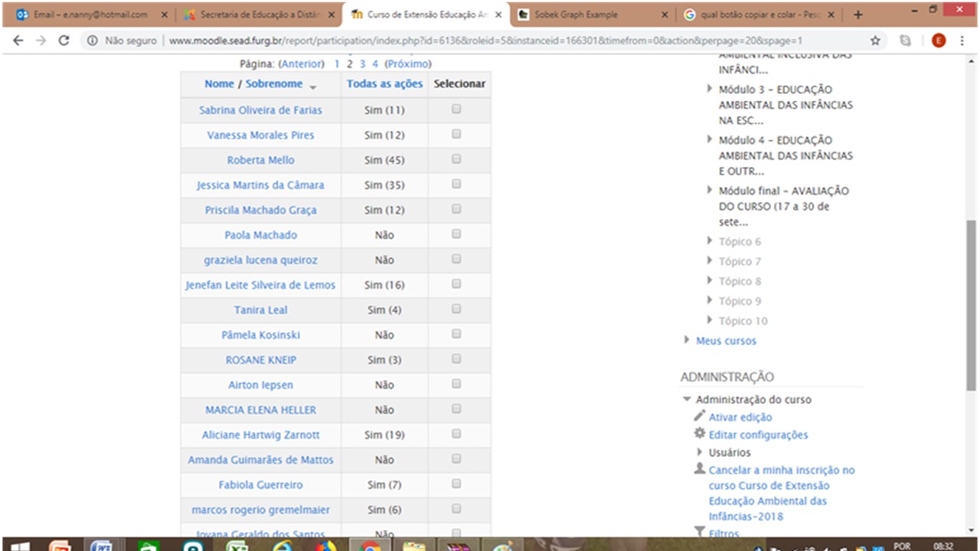Reload the page with the browser refresh icon
980x551 pixels.
click(x=64, y=41)
